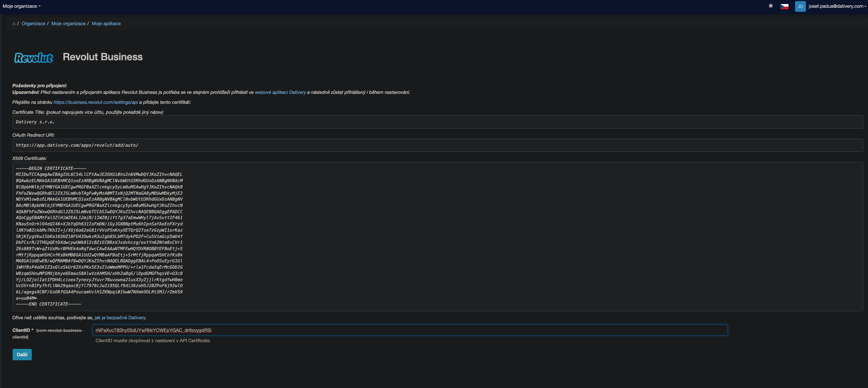Click the OAuth Redirect URI label
868x388 pixels.
(x=34, y=135)
